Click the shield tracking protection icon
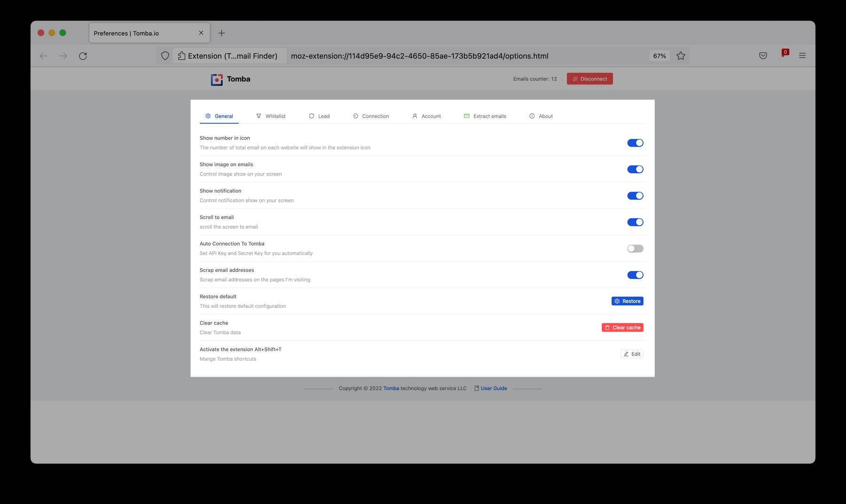Viewport: 846px width, 504px height. point(165,56)
